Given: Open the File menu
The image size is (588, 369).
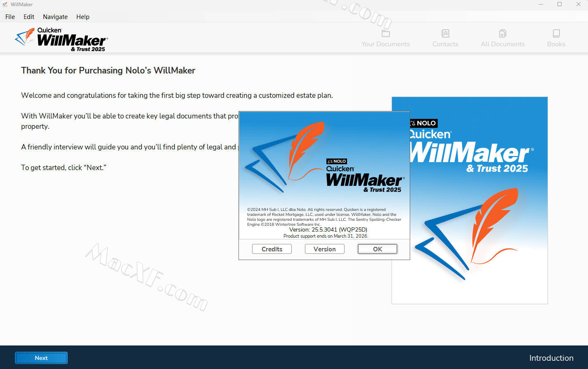Looking at the screenshot, I should pyautogui.click(x=10, y=17).
